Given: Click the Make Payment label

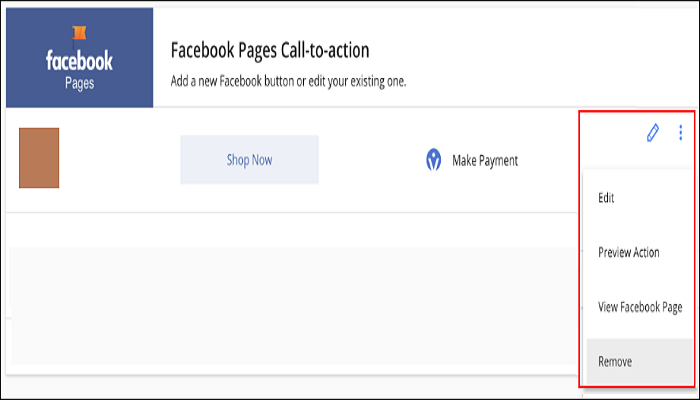Looking at the screenshot, I should point(485,161).
